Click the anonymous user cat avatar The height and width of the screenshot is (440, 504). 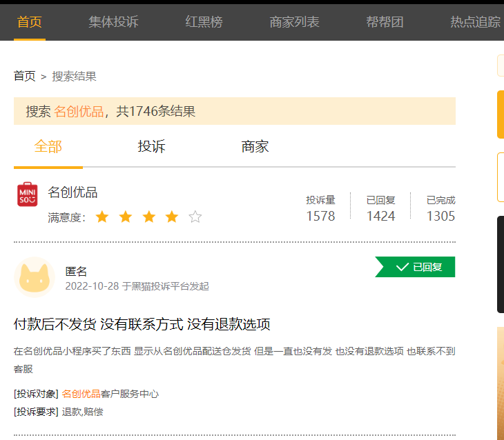click(x=34, y=277)
